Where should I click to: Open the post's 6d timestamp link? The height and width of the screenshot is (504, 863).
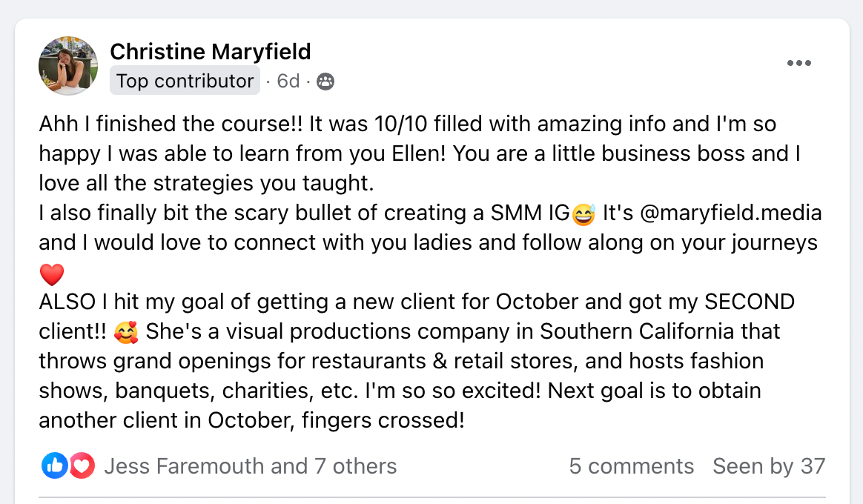coord(288,81)
